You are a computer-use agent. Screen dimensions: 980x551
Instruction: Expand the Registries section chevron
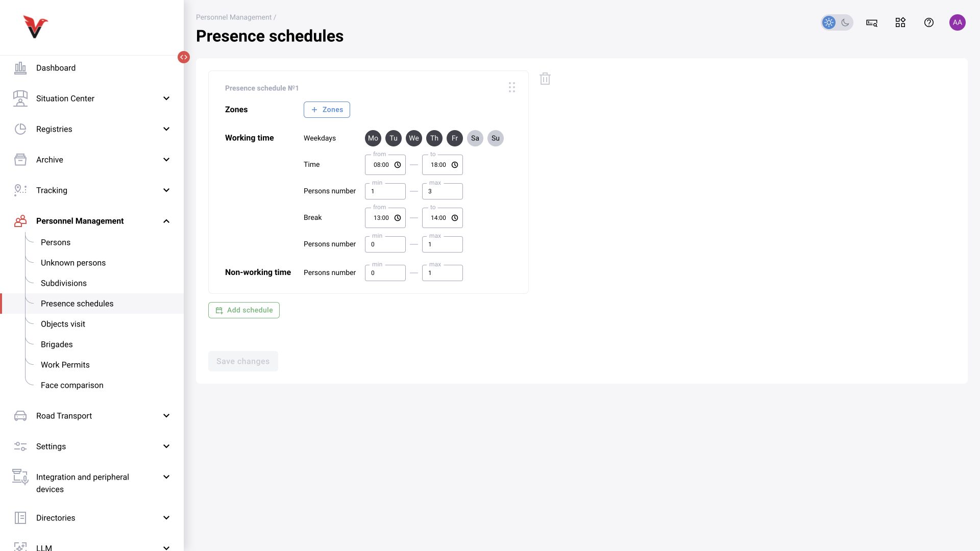pos(166,129)
